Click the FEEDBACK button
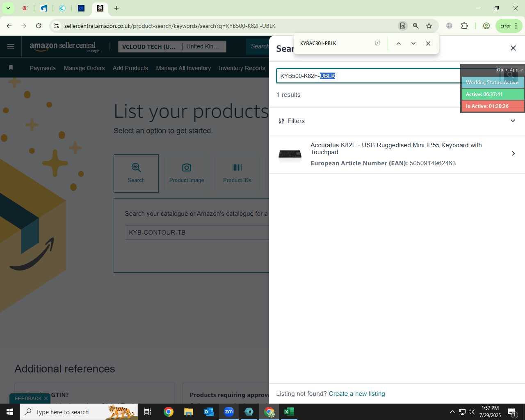This screenshot has width=525, height=420. pyautogui.click(x=28, y=399)
